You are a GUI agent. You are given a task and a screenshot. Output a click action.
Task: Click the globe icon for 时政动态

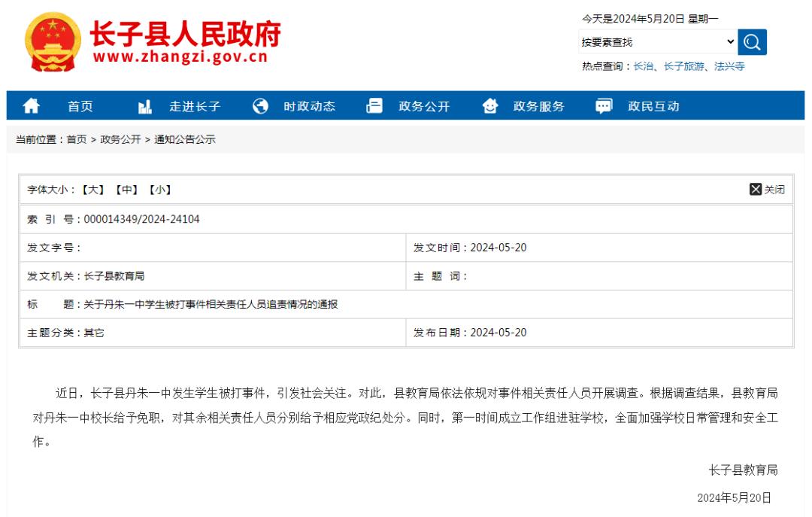tap(260, 106)
